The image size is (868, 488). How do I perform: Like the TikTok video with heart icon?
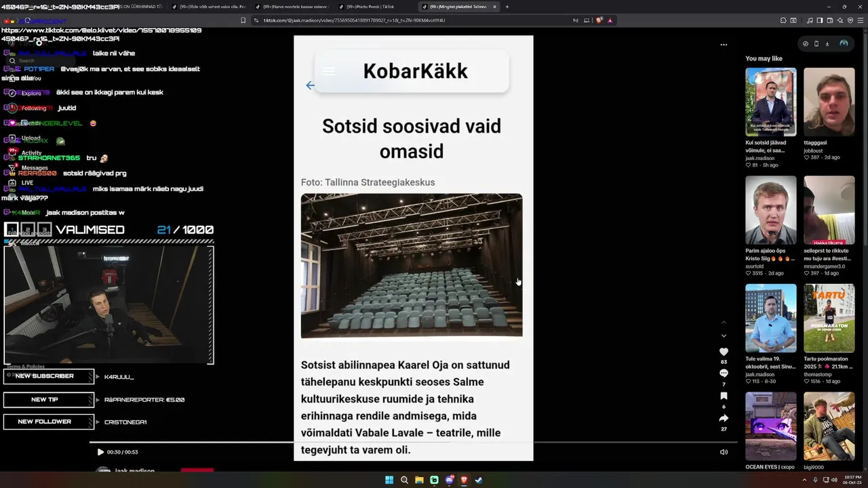(724, 352)
